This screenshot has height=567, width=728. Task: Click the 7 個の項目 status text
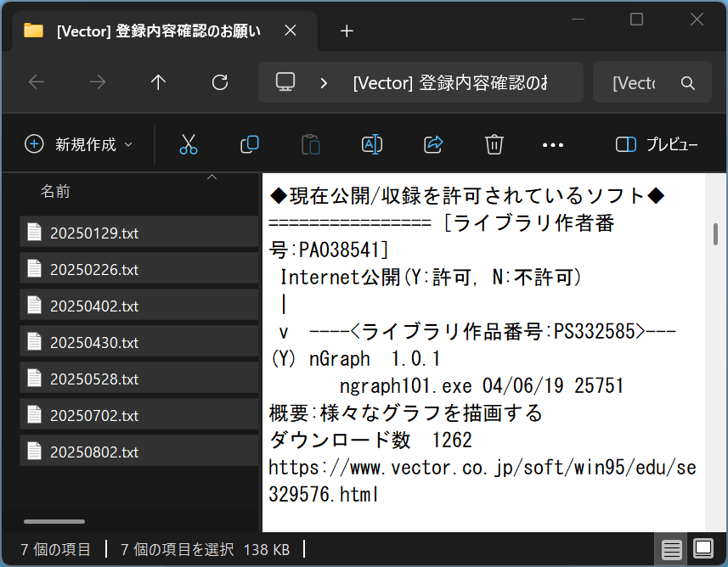coord(56,549)
